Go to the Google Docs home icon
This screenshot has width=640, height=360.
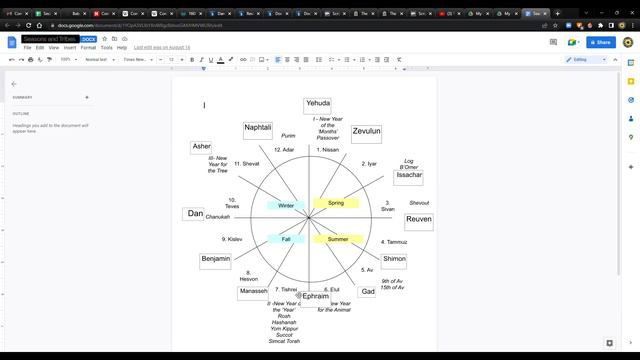pyautogui.click(x=12, y=42)
